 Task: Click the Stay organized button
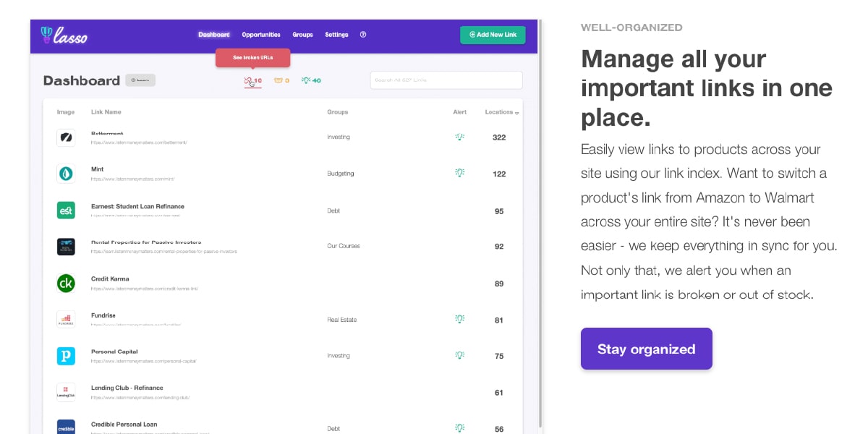(647, 349)
